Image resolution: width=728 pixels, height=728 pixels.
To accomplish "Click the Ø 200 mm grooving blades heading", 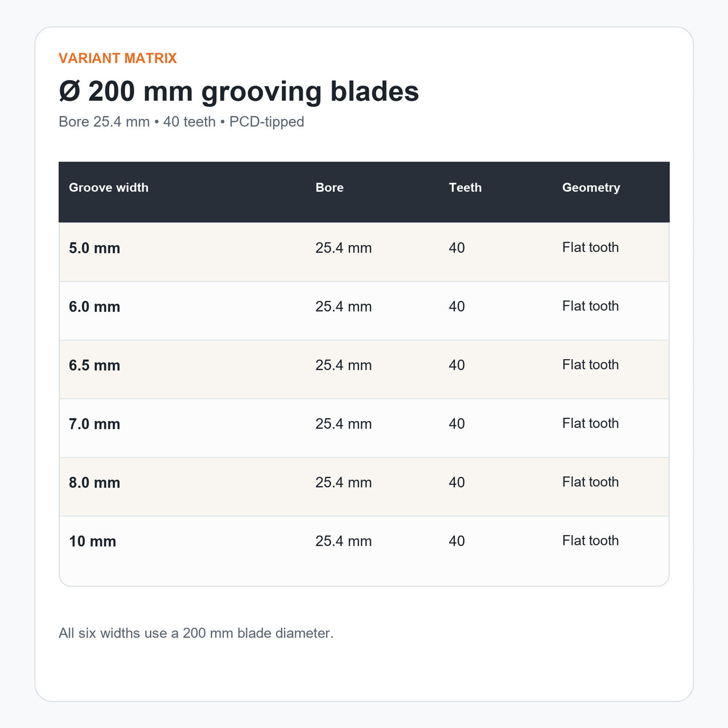I will [x=239, y=92].
